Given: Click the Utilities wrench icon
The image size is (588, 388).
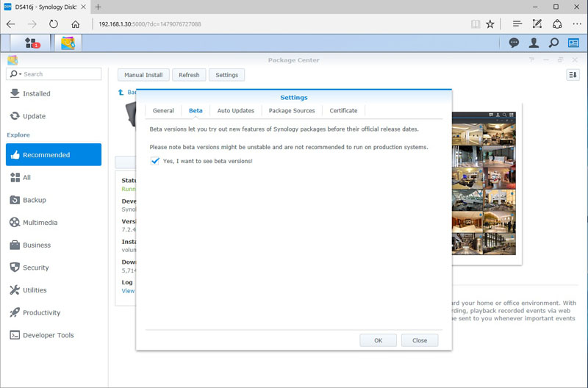Looking at the screenshot, I should click(15, 290).
